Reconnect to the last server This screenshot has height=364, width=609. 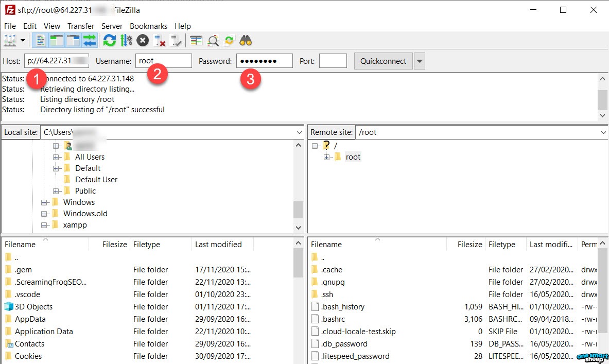[x=176, y=40]
